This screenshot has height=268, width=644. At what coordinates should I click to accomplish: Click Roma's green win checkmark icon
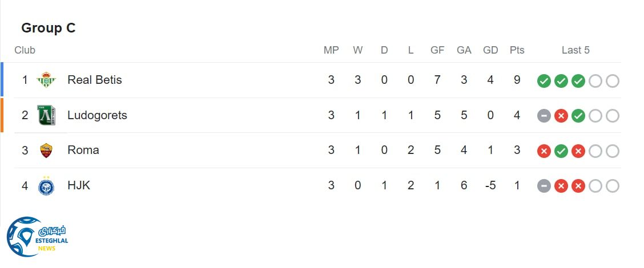coord(561,152)
